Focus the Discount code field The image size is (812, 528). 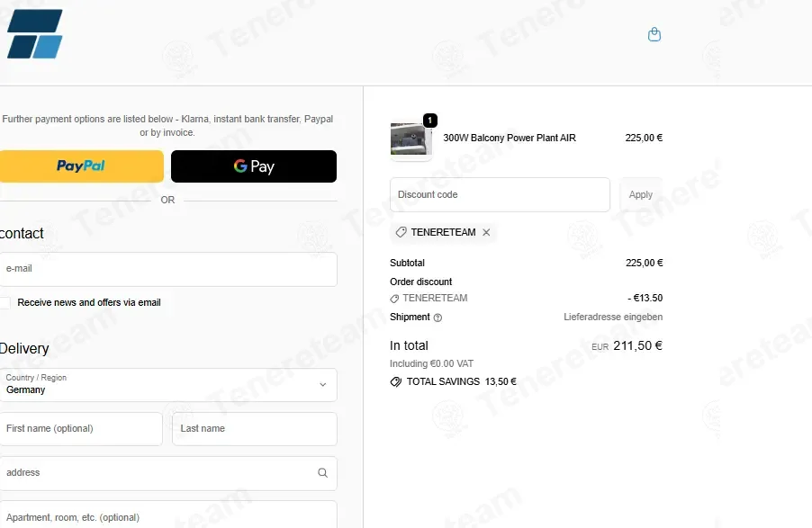(500, 194)
